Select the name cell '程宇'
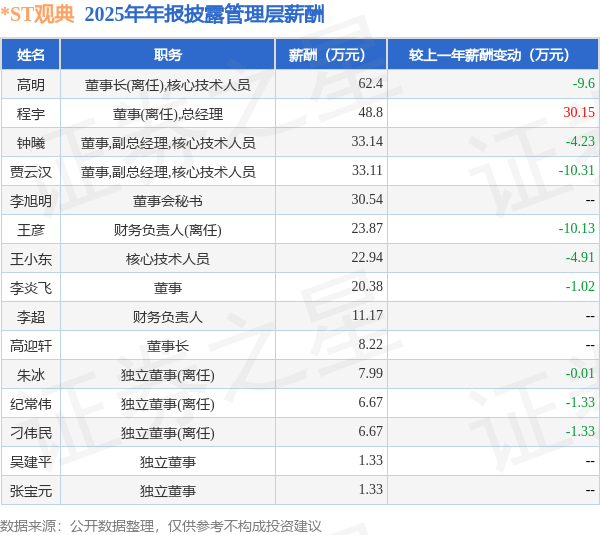This screenshot has height=535, width=600. click(x=31, y=114)
